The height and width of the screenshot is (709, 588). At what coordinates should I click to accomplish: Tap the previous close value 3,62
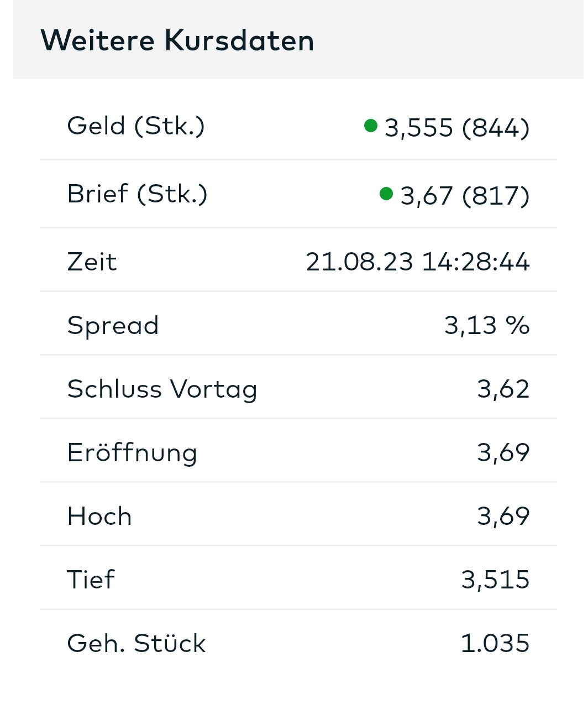pos(503,389)
